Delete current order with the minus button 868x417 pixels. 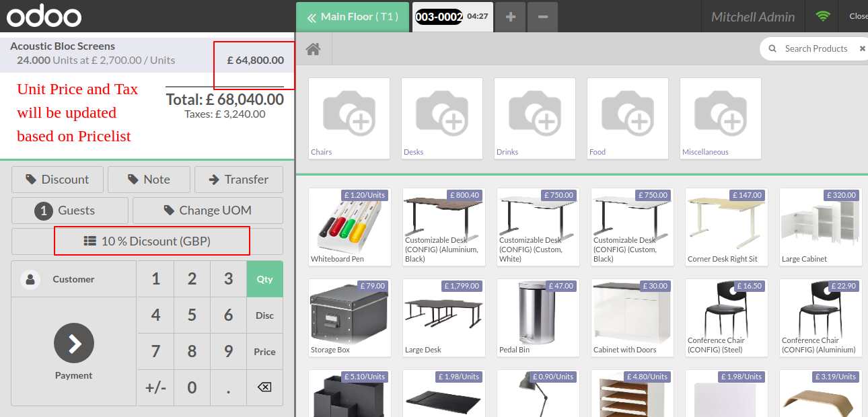542,17
